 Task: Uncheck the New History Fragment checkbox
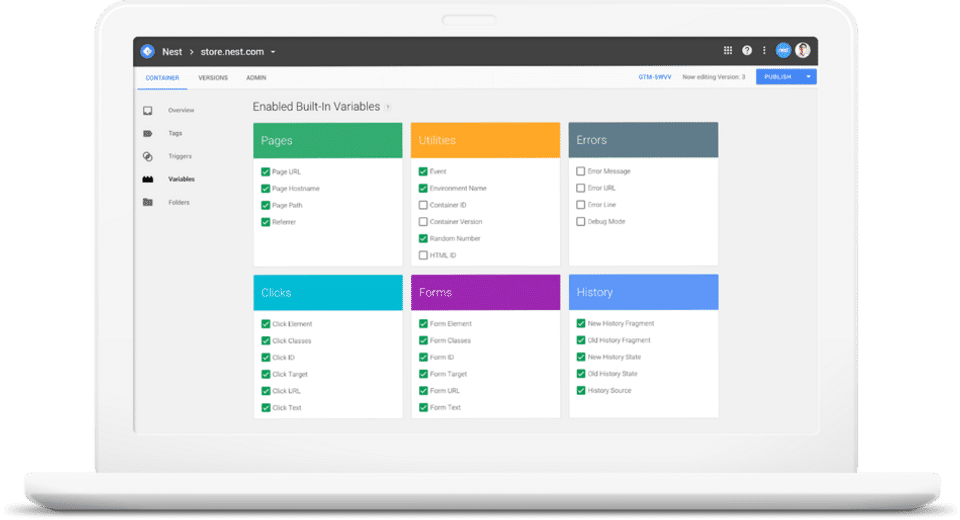(x=580, y=323)
